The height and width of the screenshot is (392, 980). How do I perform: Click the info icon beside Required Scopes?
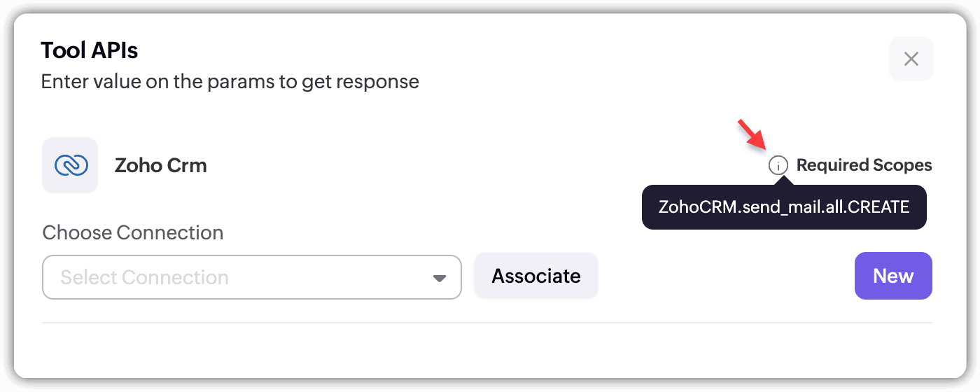point(778,166)
